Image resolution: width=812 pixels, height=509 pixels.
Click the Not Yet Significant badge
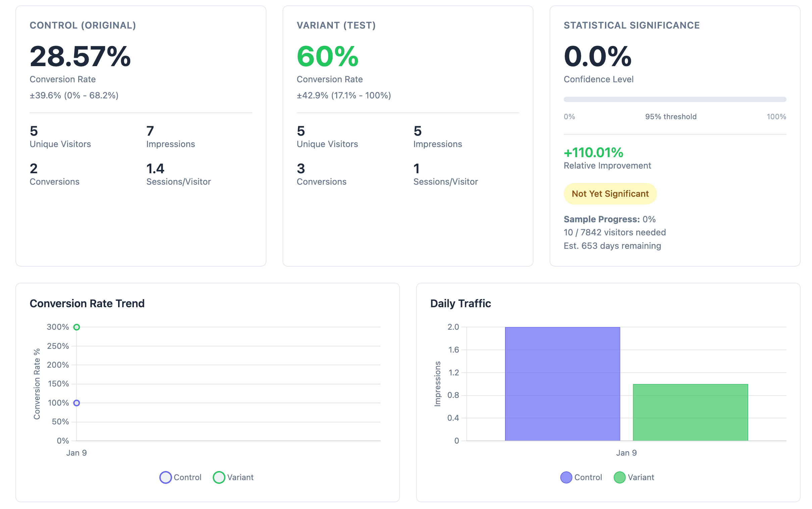(610, 194)
